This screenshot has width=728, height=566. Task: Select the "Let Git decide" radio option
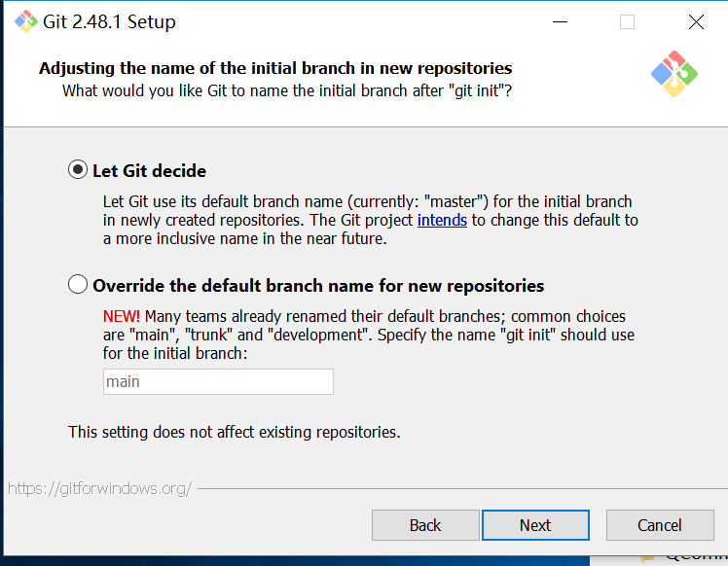click(x=78, y=170)
